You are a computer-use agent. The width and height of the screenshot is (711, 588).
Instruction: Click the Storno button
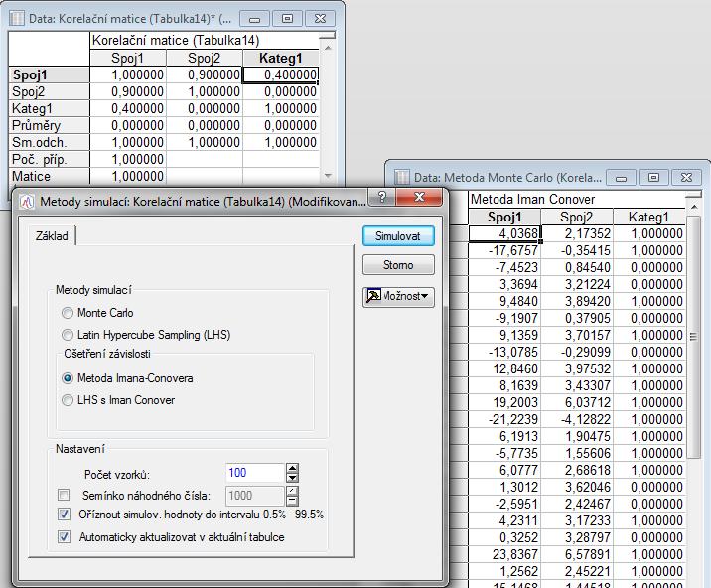pyautogui.click(x=398, y=265)
